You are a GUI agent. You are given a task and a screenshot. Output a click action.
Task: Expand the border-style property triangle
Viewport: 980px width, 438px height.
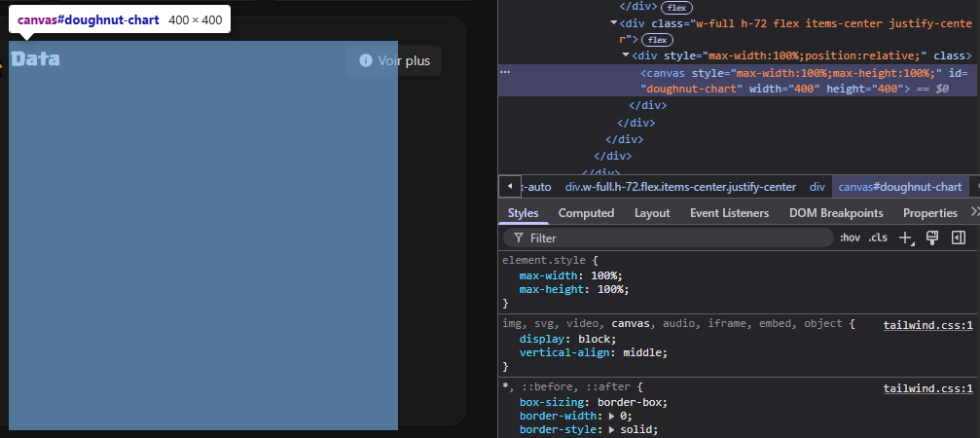(x=612, y=430)
